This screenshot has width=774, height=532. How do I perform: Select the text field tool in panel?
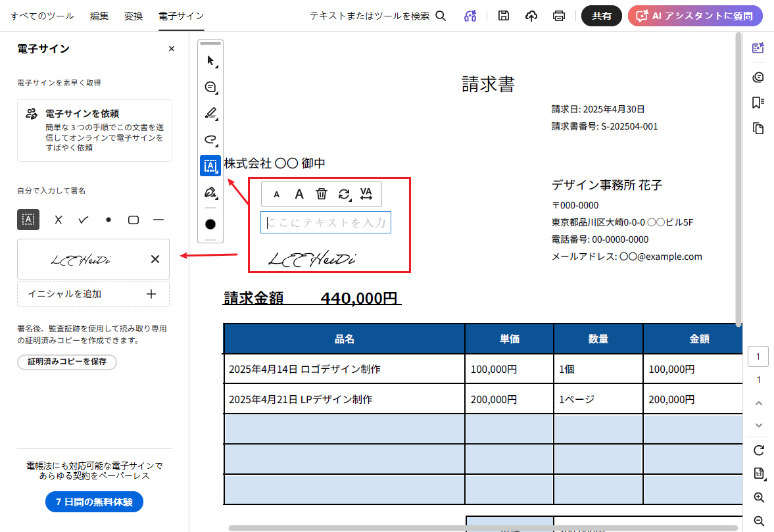tap(28, 220)
